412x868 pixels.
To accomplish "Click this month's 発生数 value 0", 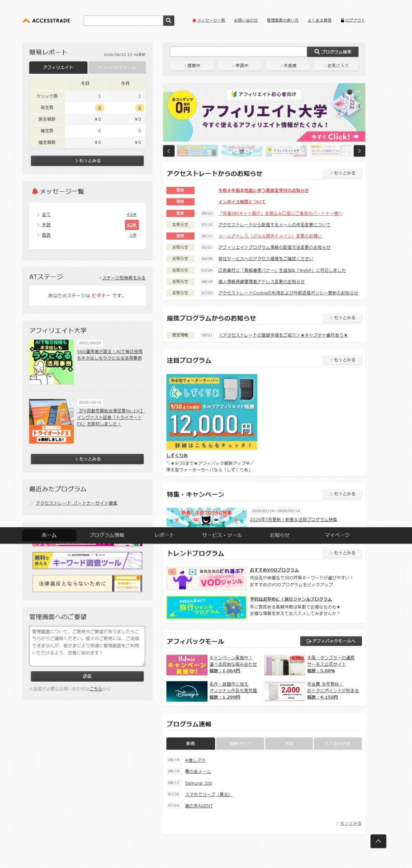I will pyautogui.click(x=139, y=108).
